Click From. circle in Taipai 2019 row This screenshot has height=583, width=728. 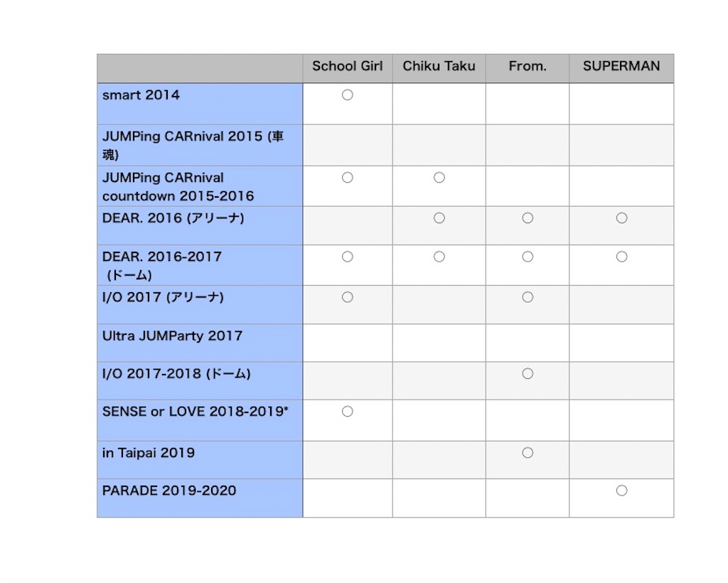(x=528, y=453)
